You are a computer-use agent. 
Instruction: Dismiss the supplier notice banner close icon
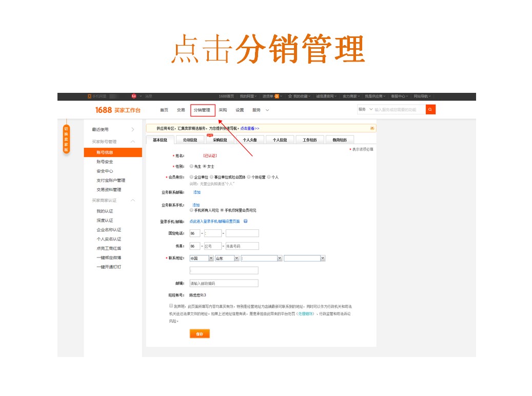point(371,128)
